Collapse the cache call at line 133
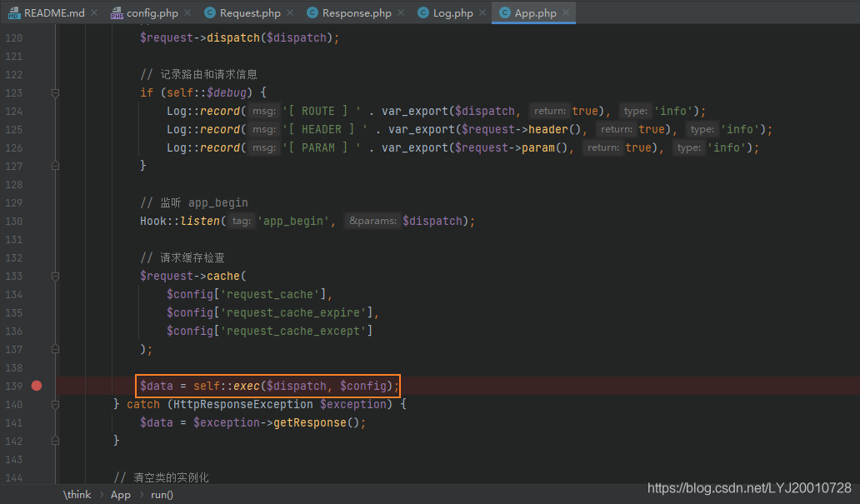 (x=55, y=277)
